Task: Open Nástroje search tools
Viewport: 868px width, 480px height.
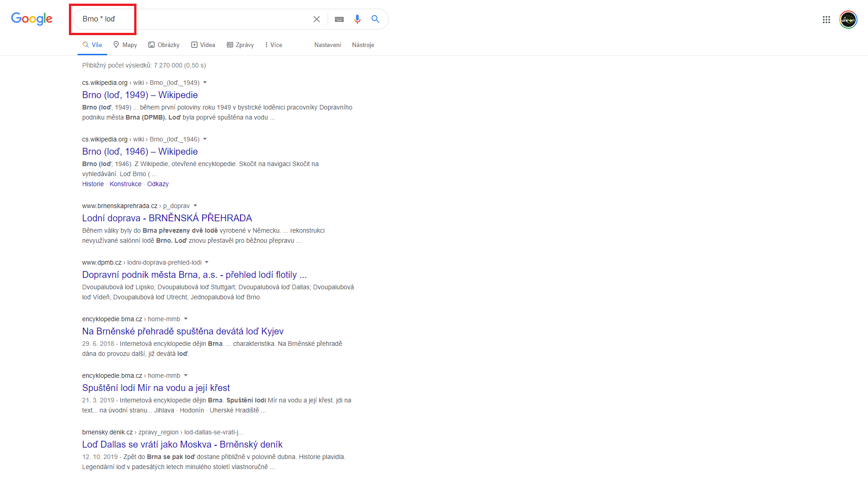Action: pyautogui.click(x=363, y=45)
